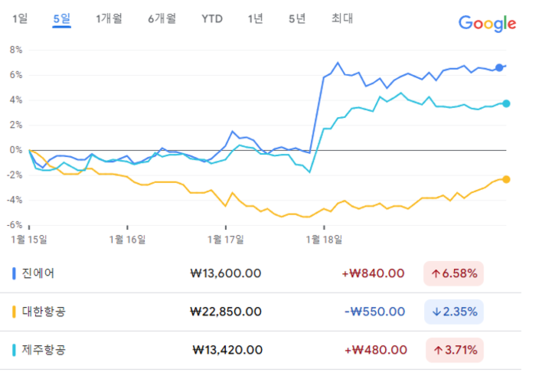Switch chart to 5년 range
539x379 pixels.
(297, 19)
